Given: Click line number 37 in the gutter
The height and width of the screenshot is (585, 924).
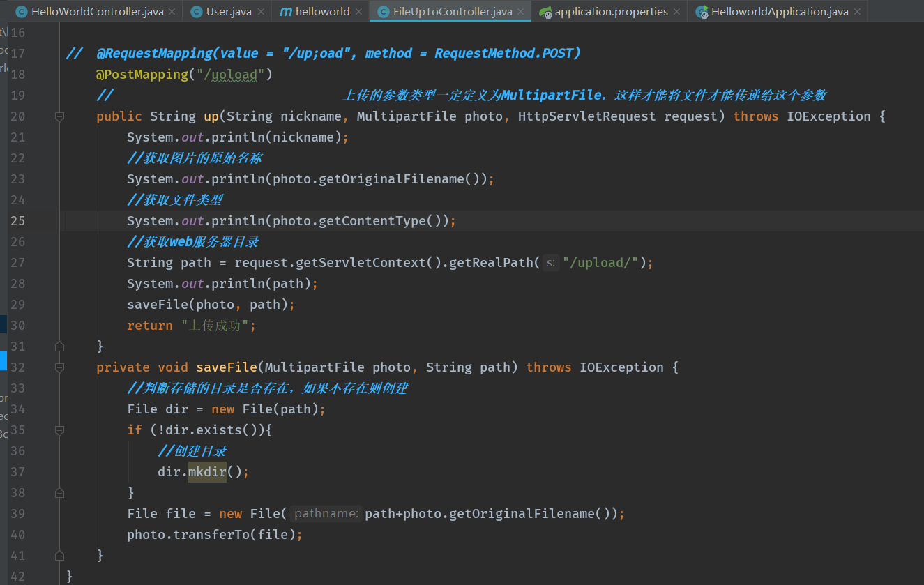Looking at the screenshot, I should pyautogui.click(x=18, y=472).
